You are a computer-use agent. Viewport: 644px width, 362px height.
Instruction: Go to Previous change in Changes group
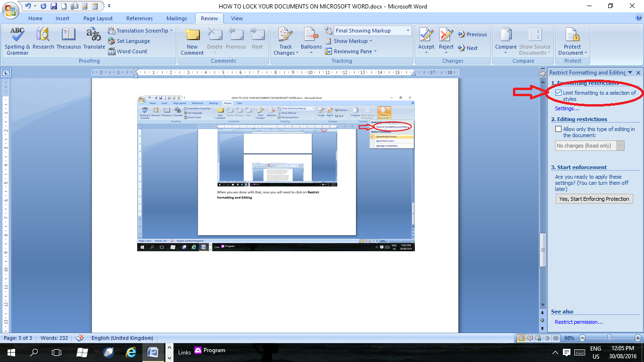(472, 34)
